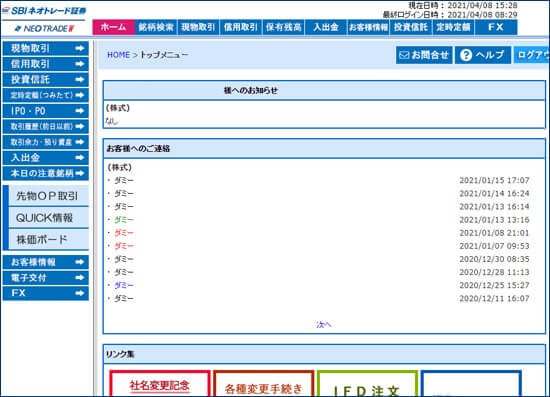Viewport: 550px width, 397px height.
Task: Click the envelope icon on お問合せ
Action: [x=404, y=55]
